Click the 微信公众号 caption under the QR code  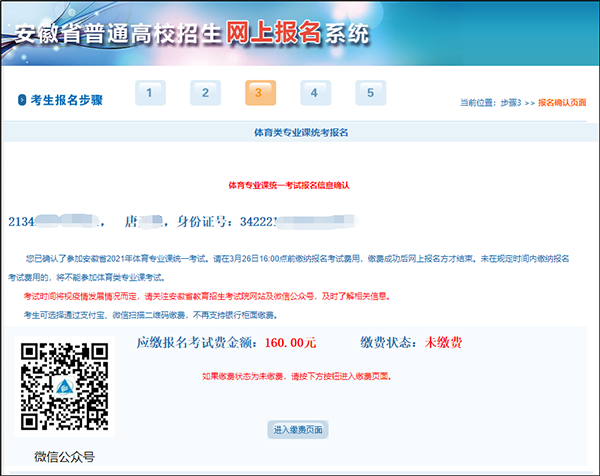click(x=63, y=457)
